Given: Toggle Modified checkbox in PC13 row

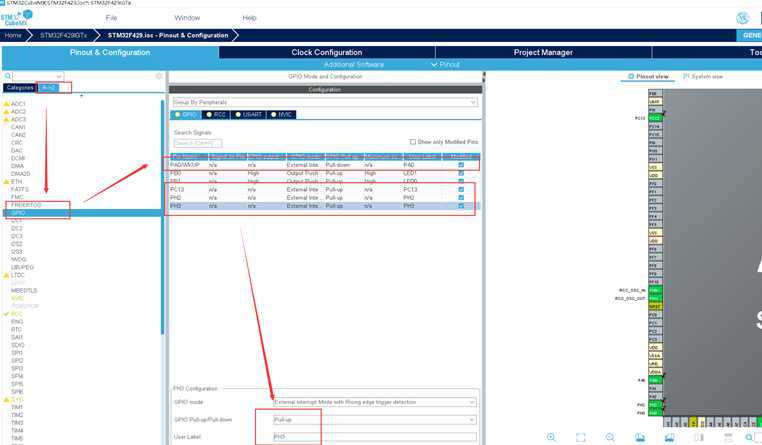Looking at the screenshot, I should click(461, 189).
